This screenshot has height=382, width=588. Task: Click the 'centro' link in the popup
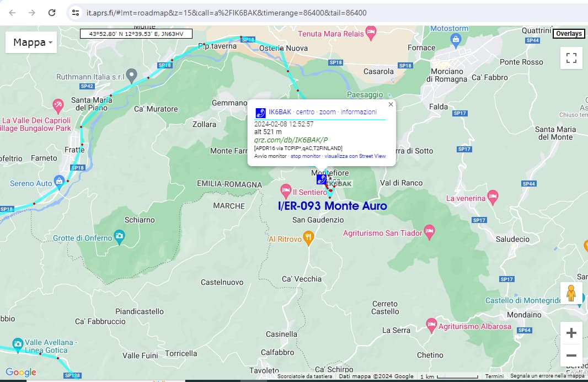305,112
